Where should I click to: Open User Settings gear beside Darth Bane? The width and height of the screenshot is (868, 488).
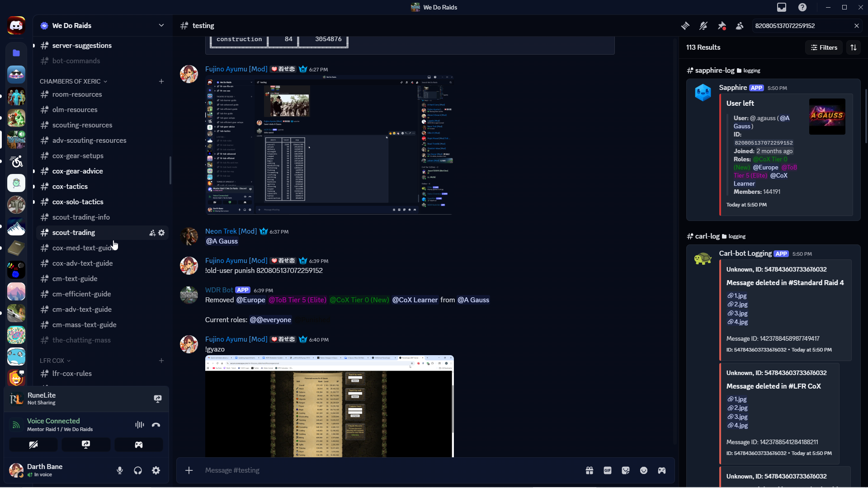[156, 470]
